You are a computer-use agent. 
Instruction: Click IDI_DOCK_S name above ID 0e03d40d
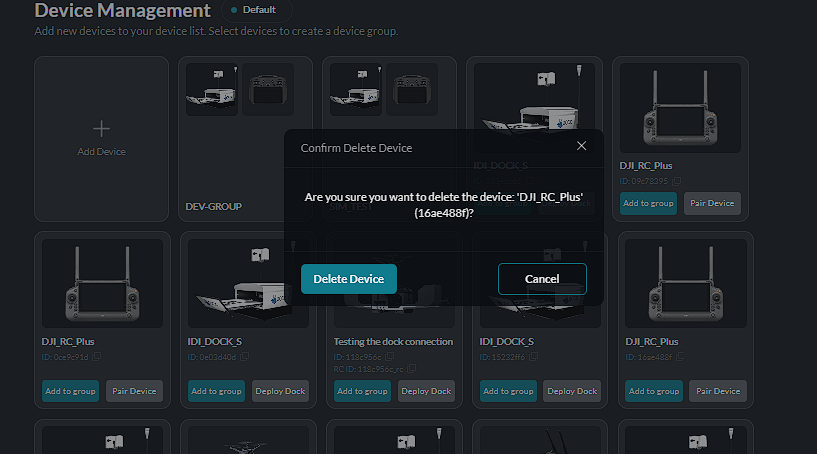tap(215, 341)
